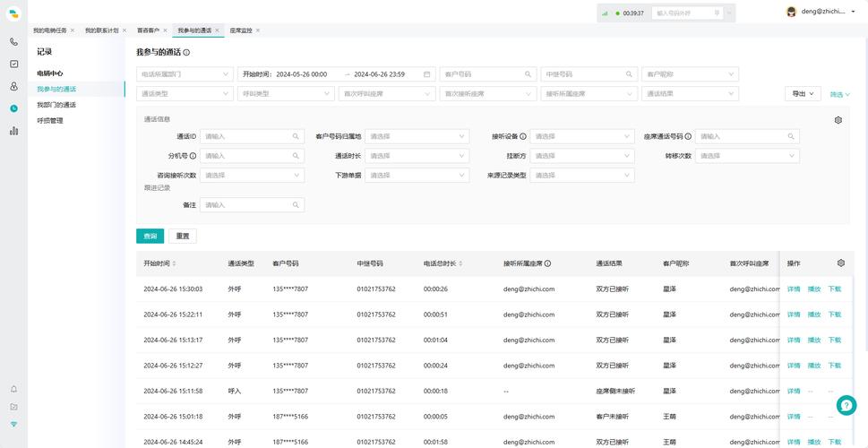Open the 通话结果 dropdown
This screenshot has height=448, width=868.
point(691,94)
